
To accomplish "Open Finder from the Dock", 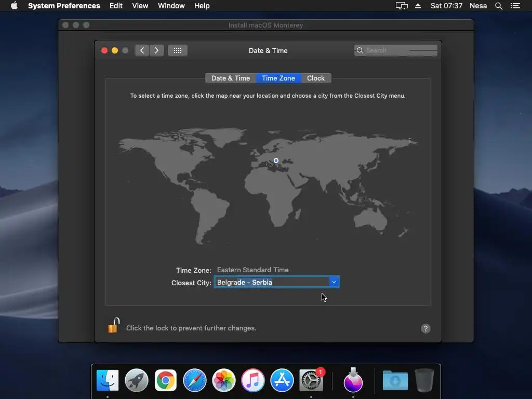I will click(x=108, y=380).
